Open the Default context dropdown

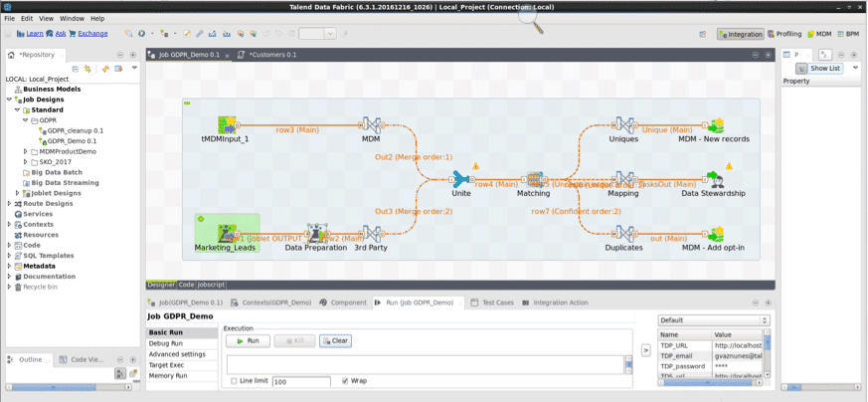pos(714,320)
